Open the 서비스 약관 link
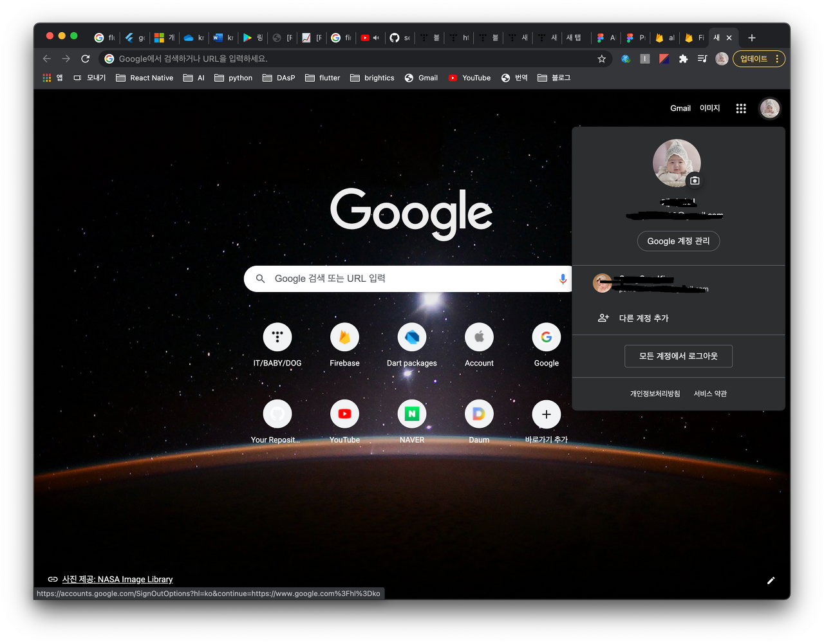 710,394
